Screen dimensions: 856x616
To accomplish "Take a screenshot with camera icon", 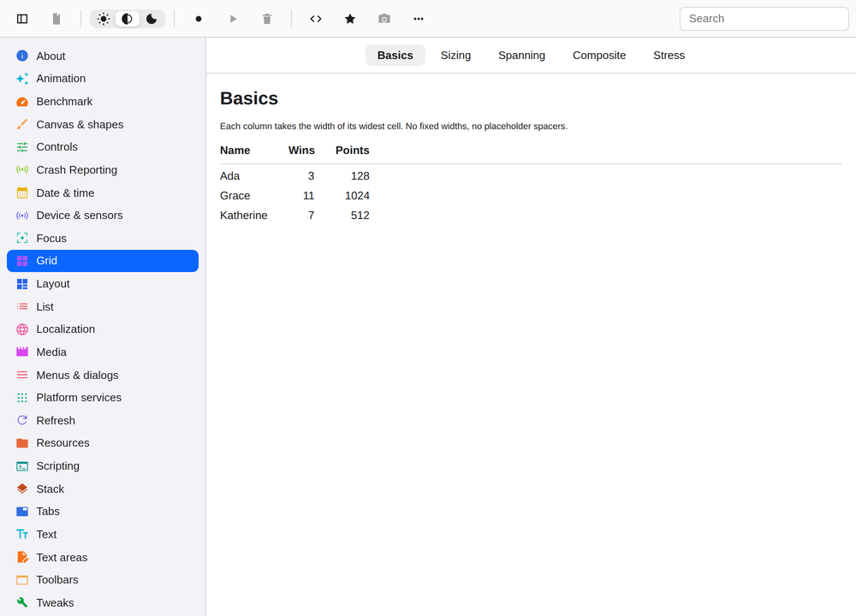I will pos(384,19).
